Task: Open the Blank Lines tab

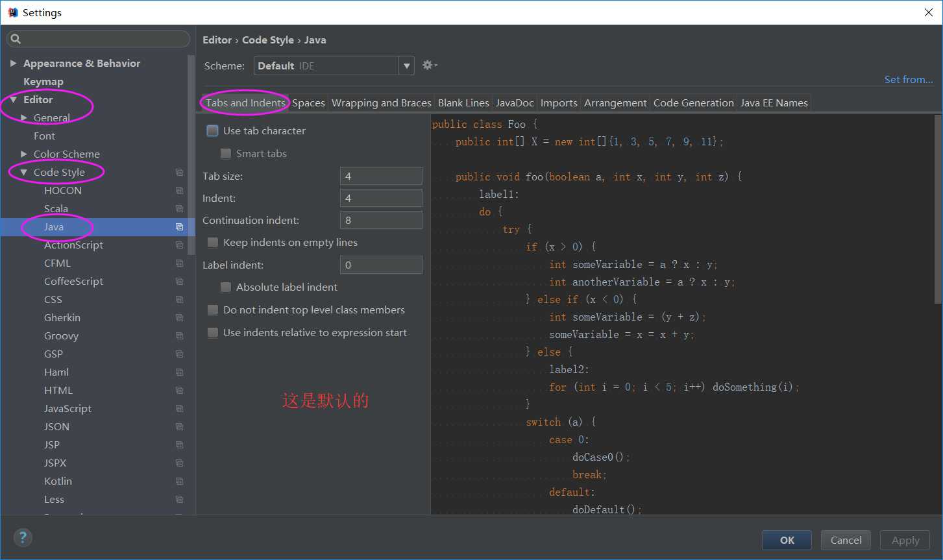Action: tap(463, 103)
